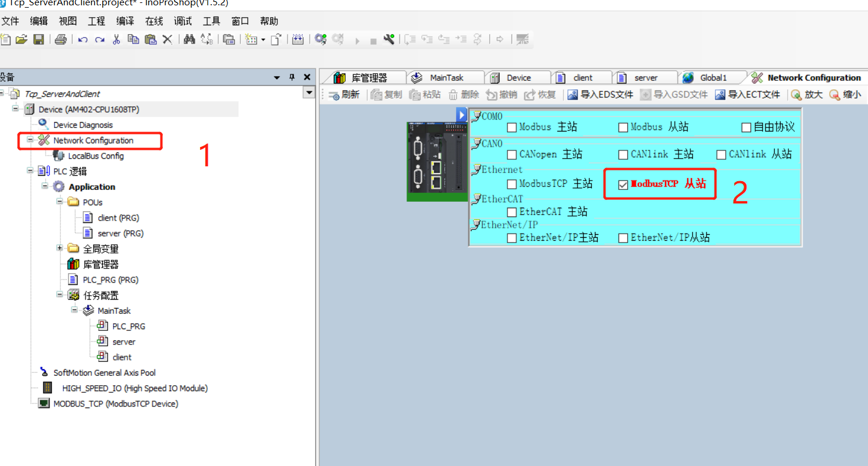Enable ModbusTCP 主站 checkbox
868x466 pixels.
click(x=512, y=184)
